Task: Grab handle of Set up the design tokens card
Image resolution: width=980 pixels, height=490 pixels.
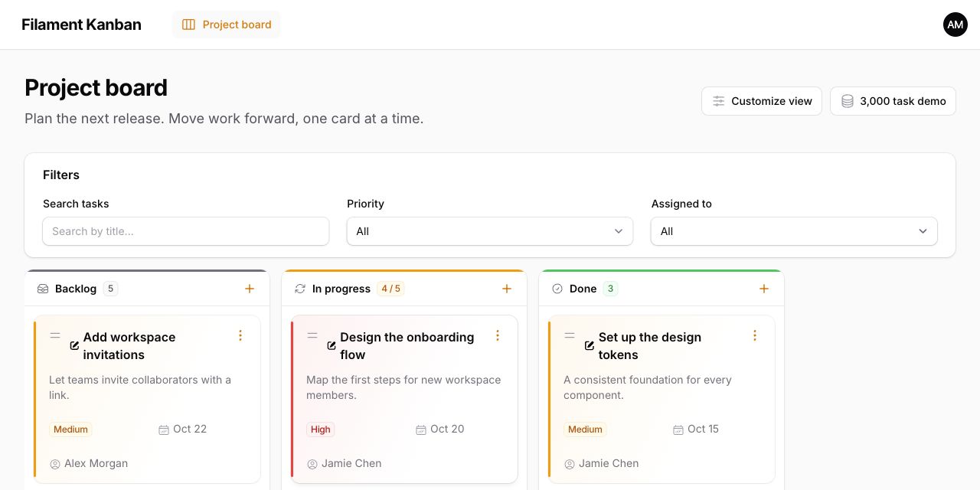Action: (570, 335)
